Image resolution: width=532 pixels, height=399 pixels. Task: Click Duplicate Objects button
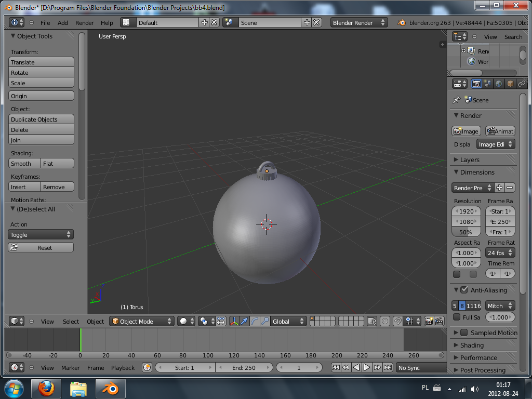[41, 119]
